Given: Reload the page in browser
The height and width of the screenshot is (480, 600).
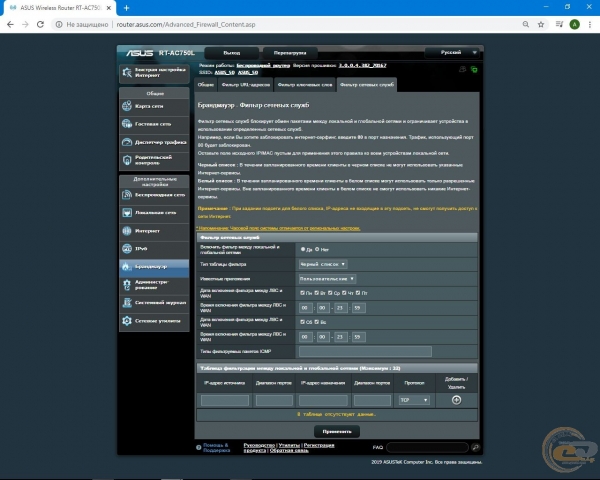Looking at the screenshot, I should [x=40, y=24].
